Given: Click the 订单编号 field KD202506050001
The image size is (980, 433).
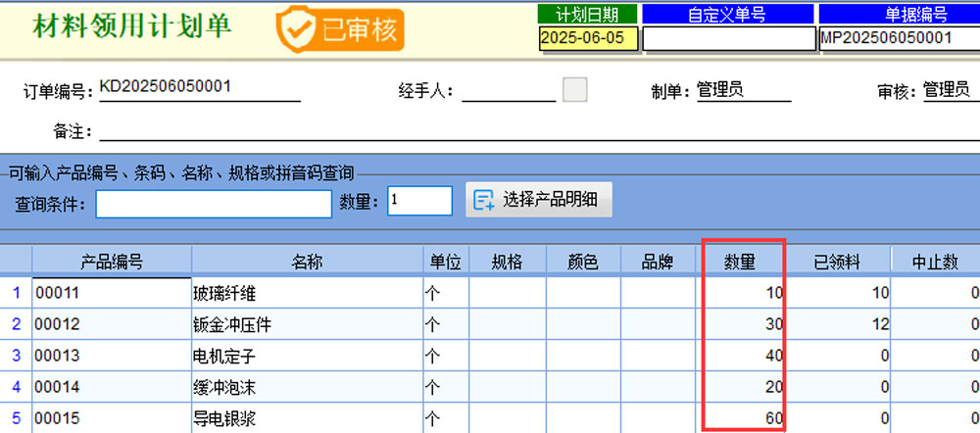Looking at the screenshot, I should (184, 88).
